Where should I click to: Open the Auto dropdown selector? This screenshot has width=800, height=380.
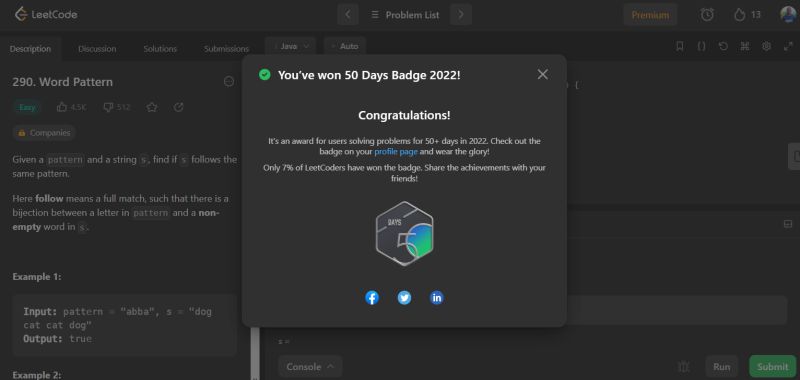tap(345, 46)
